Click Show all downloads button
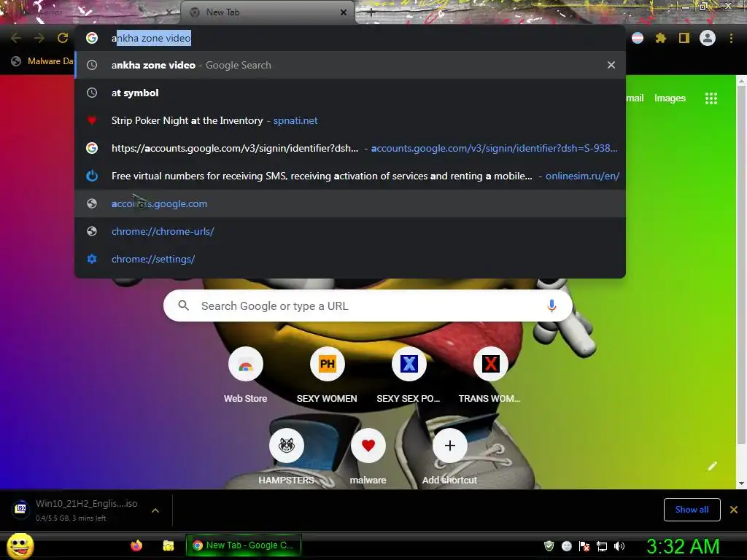Image resolution: width=747 pixels, height=560 pixels. point(692,510)
